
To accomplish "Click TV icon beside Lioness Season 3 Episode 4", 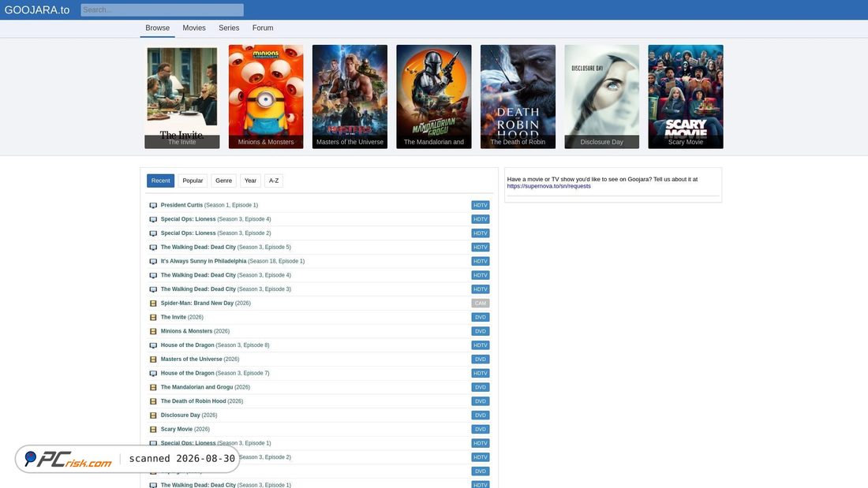I will tap(153, 220).
